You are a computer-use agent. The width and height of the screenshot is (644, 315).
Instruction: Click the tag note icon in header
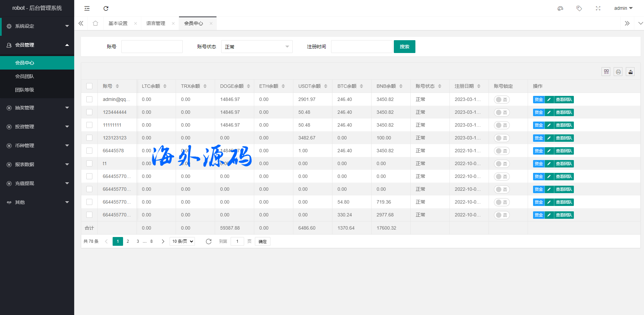pyautogui.click(x=579, y=8)
